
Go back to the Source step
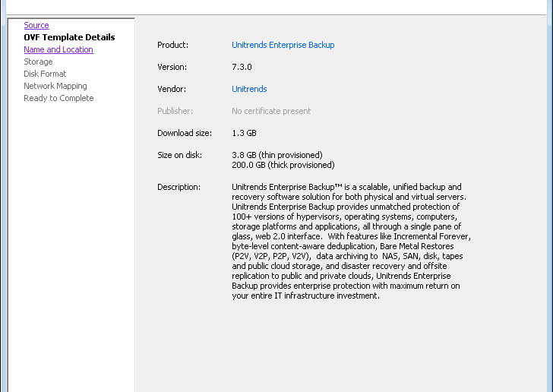(36, 25)
